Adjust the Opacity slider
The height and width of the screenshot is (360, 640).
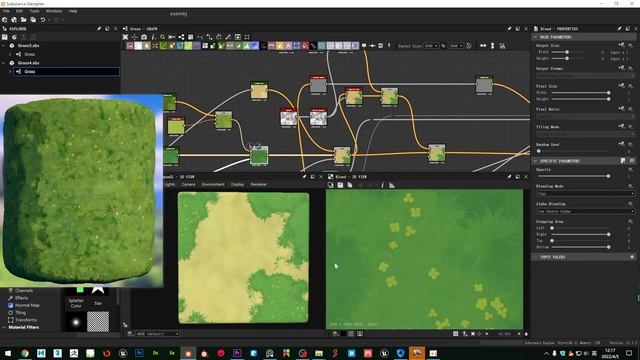point(573,176)
